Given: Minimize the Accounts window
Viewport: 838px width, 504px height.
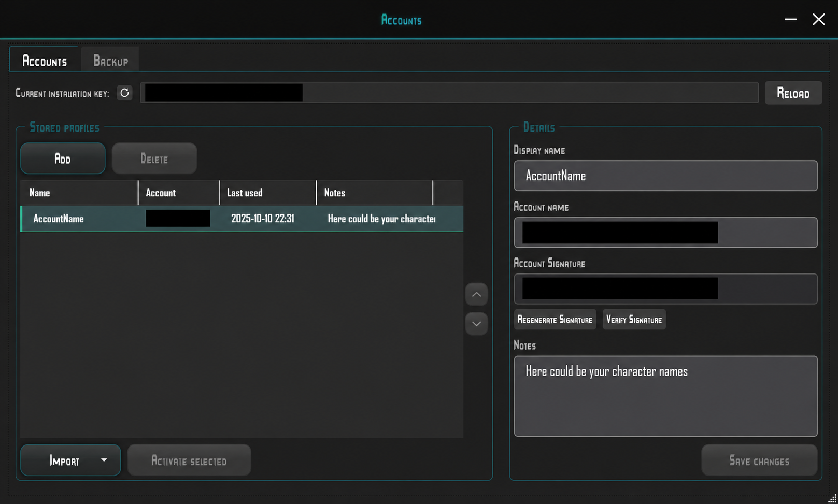Looking at the screenshot, I should tap(790, 19).
